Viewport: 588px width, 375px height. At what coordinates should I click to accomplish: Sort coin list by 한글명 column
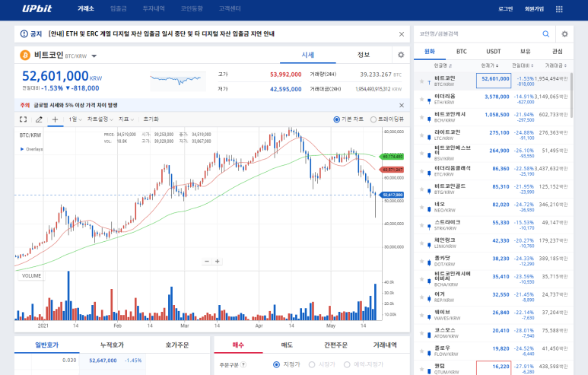click(443, 65)
